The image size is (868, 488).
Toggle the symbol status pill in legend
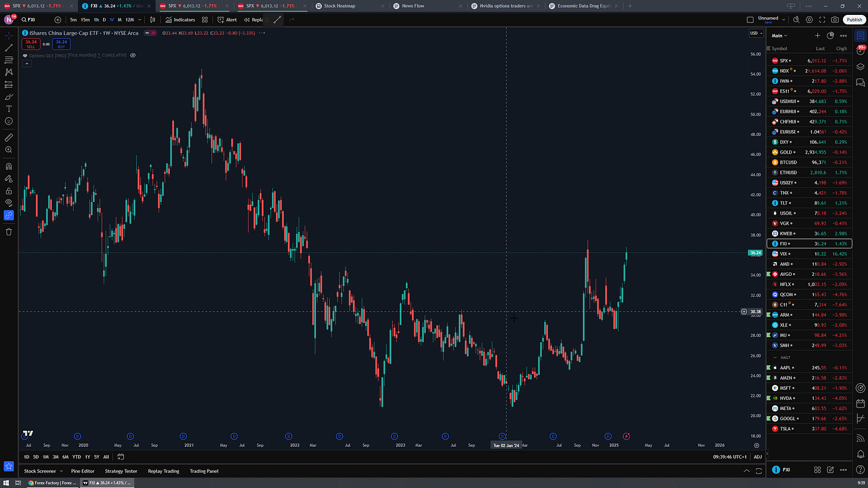coord(150,33)
